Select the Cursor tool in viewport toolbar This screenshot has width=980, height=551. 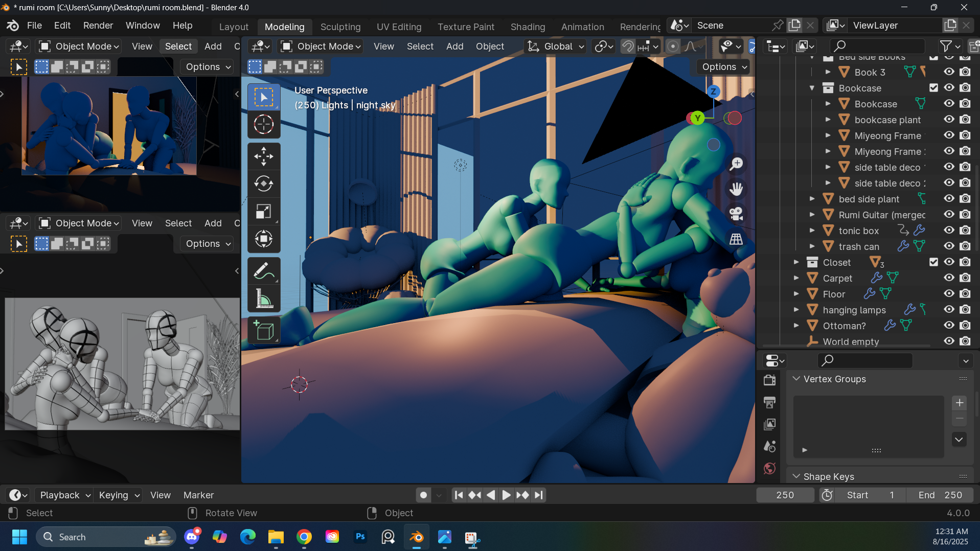(264, 124)
